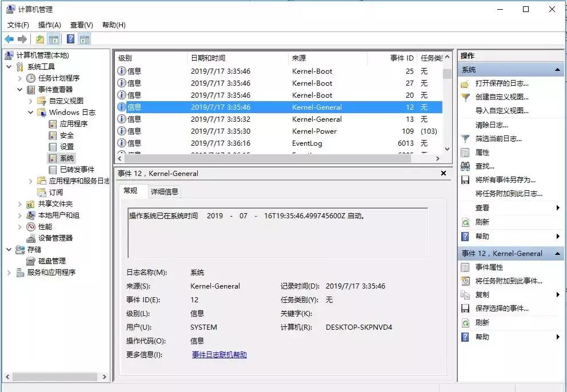Image resolution: width=567 pixels, height=392 pixels.
Task: Collapse the 系统 section in the action pane
Action: pos(557,69)
